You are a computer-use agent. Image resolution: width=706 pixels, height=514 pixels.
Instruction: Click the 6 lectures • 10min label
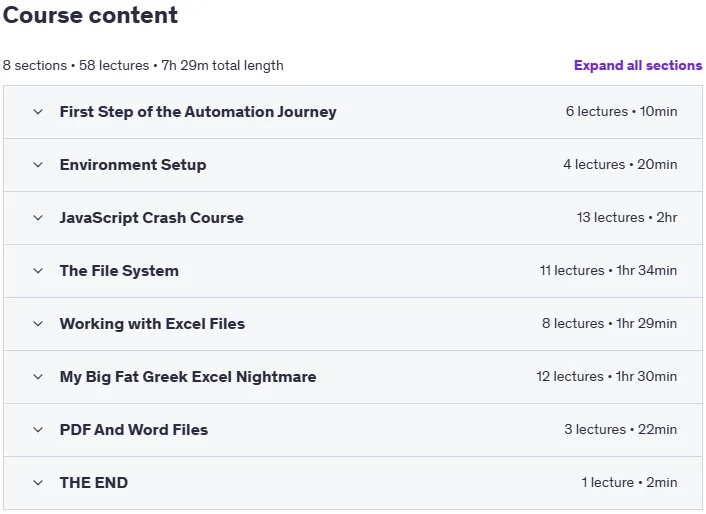[x=621, y=111]
